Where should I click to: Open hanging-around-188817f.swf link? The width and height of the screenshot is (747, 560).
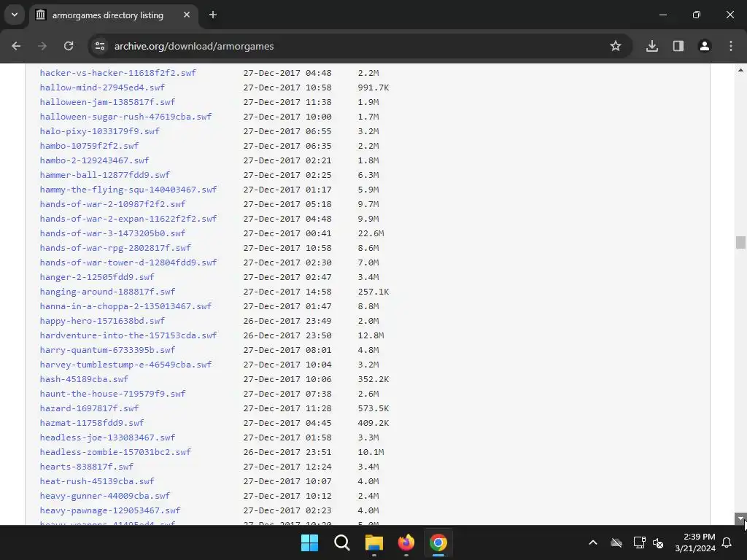108,292
